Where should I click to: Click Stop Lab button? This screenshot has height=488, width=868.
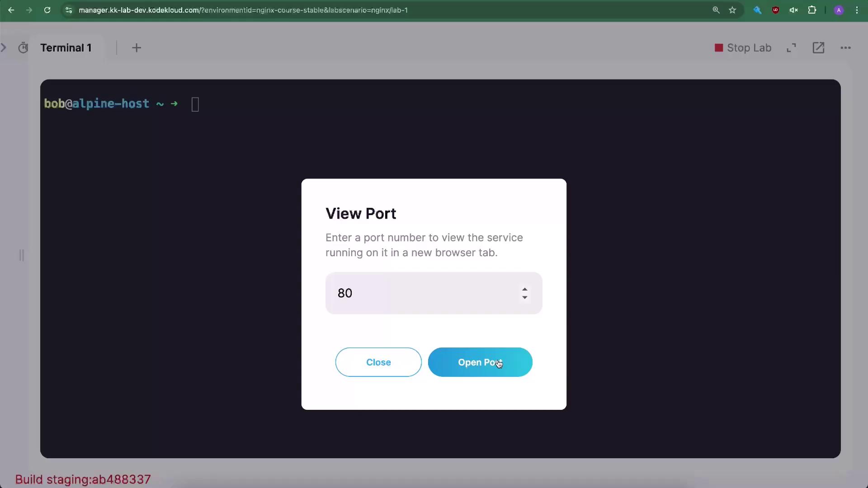[743, 48]
